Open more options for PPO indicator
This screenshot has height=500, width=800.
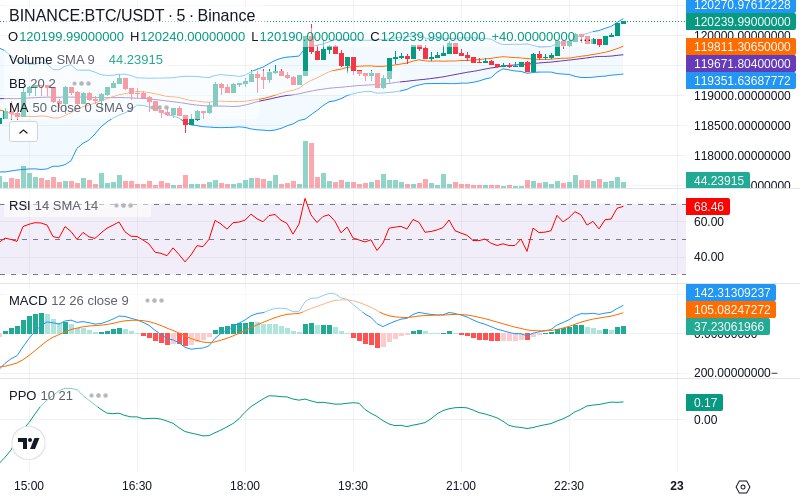(x=98, y=395)
